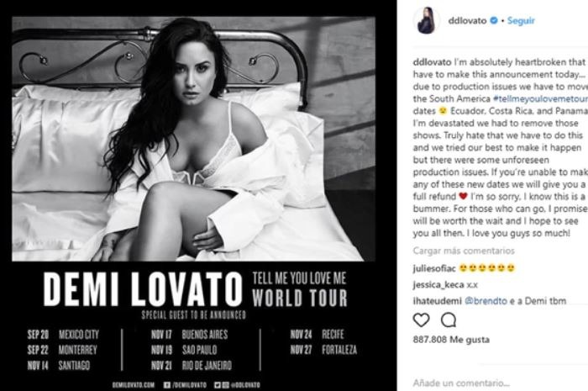This screenshot has width=588, height=391.
Task: Click Cargar más comentarios
Action: click(x=464, y=251)
